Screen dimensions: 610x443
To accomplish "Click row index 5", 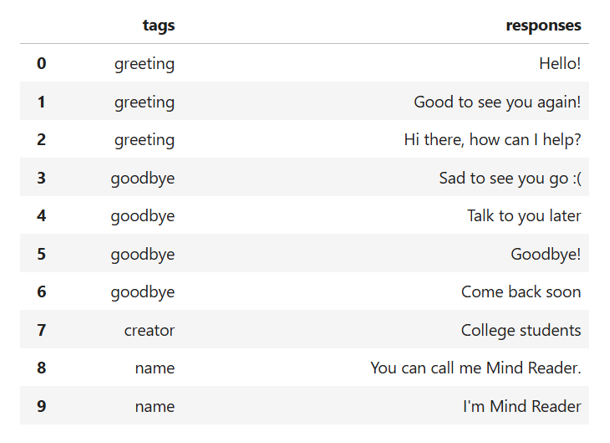I will click(41, 254).
